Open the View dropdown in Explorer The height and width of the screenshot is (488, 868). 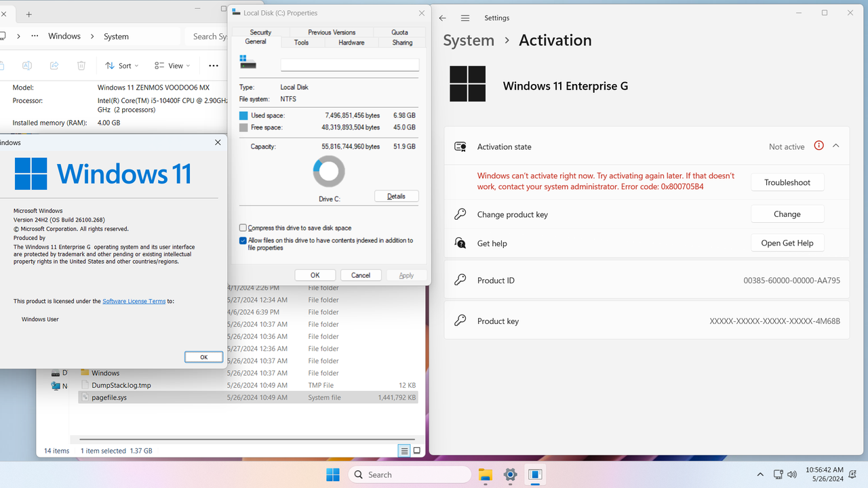[x=172, y=66]
